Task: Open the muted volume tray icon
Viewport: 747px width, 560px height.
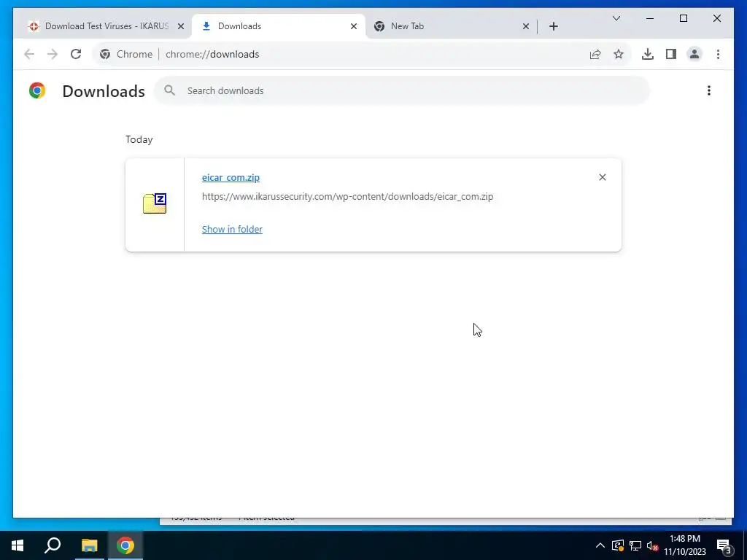Action: click(652, 545)
